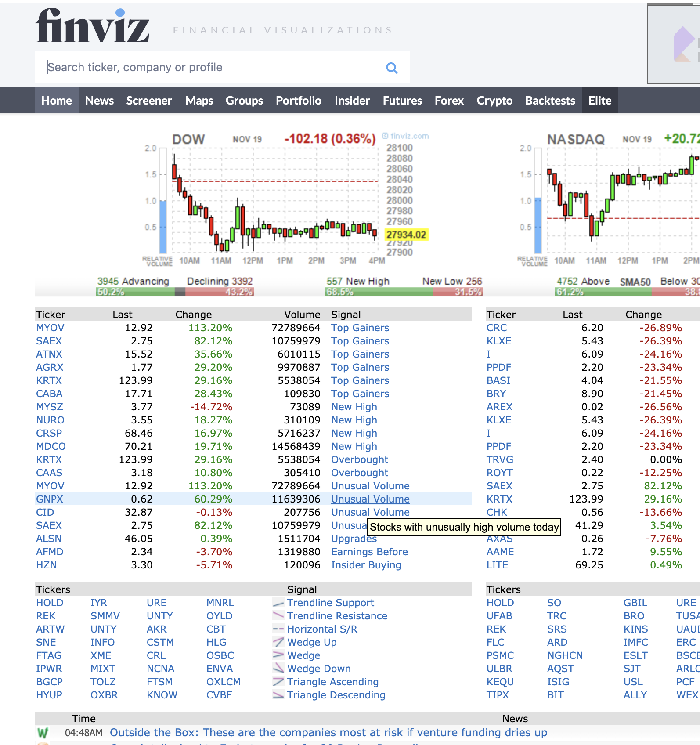Switch to the Maps tab
700x745 pixels.
[x=199, y=101]
